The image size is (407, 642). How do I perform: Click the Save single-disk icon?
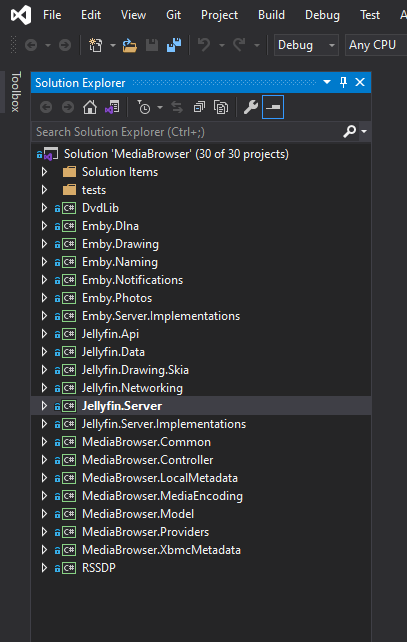pyautogui.click(x=152, y=45)
